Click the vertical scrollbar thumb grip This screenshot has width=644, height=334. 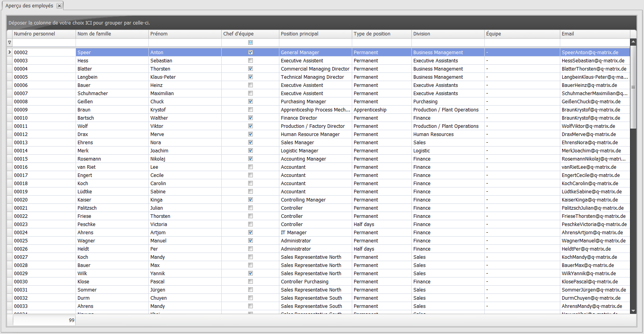coord(633,87)
